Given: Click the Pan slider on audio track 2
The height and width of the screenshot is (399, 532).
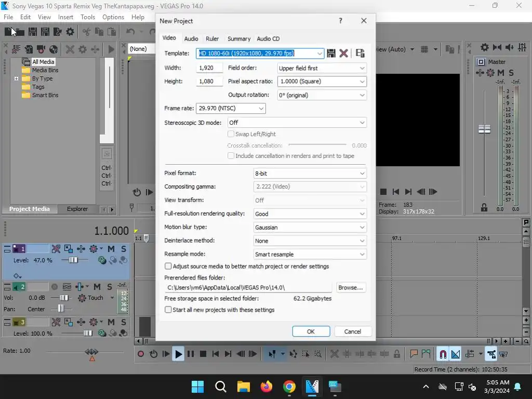Looking at the screenshot, I should (61, 309).
